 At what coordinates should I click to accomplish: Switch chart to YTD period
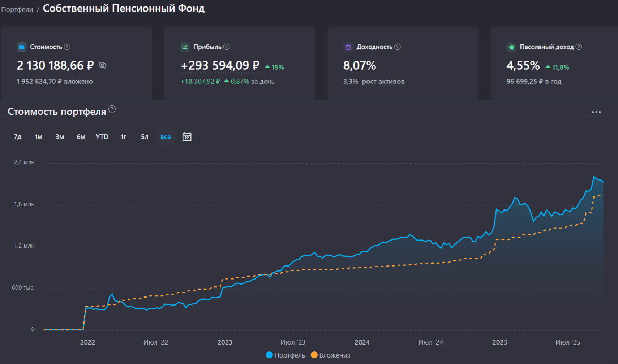102,137
